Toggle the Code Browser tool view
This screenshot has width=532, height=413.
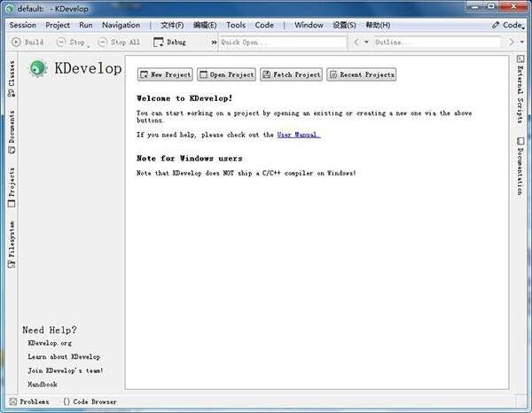(90, 401)
